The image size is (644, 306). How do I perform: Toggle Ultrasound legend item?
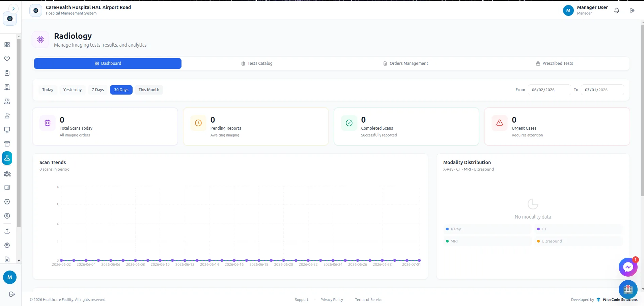[x=579, y=241]
